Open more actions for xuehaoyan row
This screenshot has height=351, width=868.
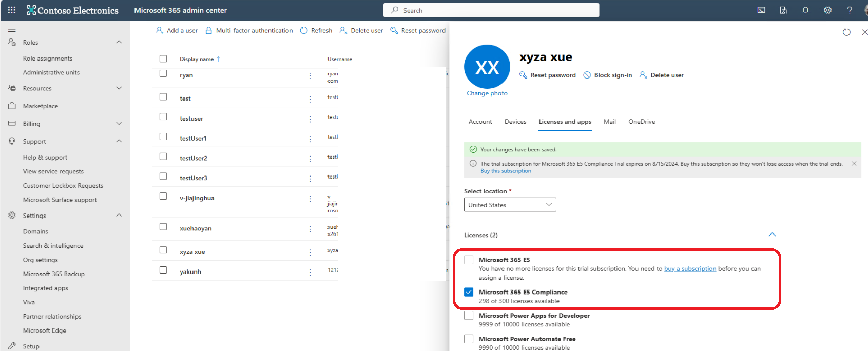[x=310, y=229]
